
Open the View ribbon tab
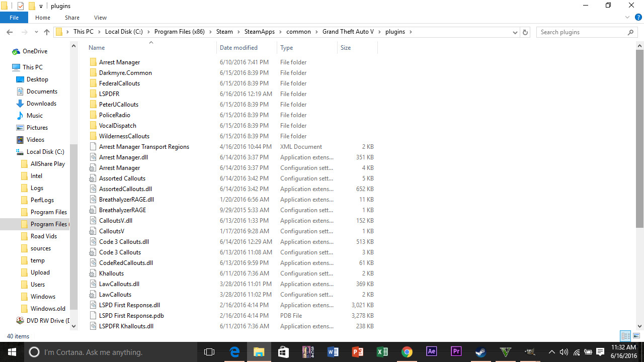click(x=100, y=18)
